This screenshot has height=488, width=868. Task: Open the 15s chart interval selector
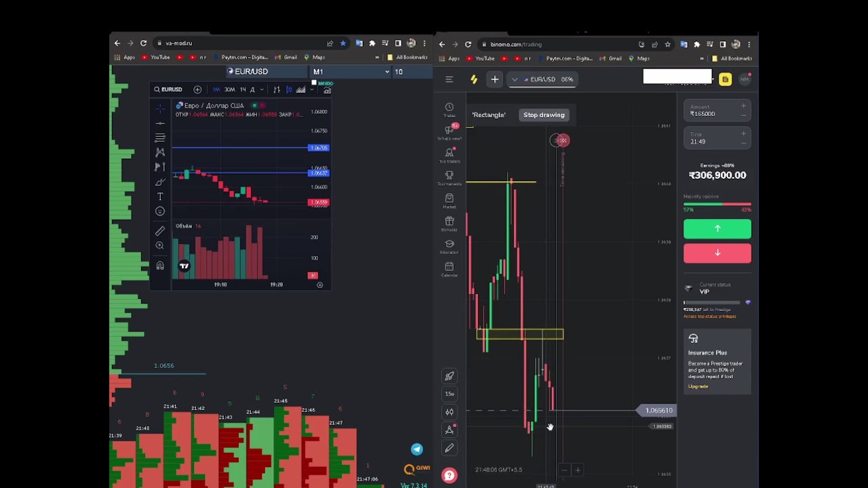449,394
